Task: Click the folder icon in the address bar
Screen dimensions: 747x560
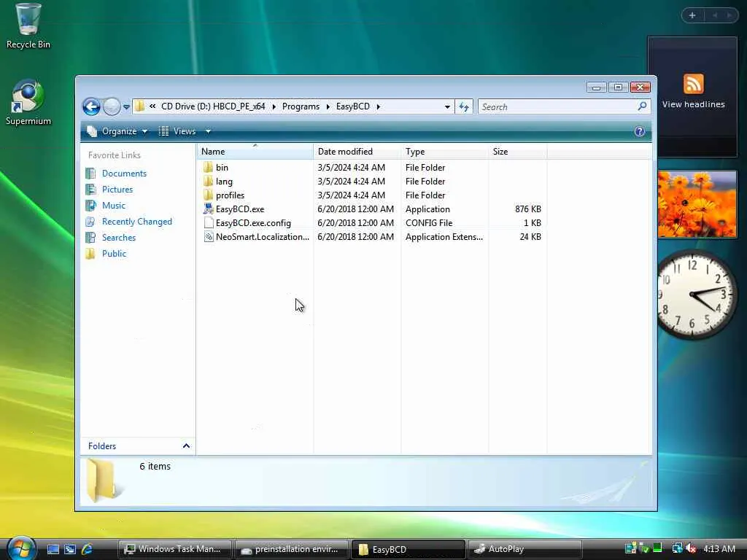Action: click(139, 106)
